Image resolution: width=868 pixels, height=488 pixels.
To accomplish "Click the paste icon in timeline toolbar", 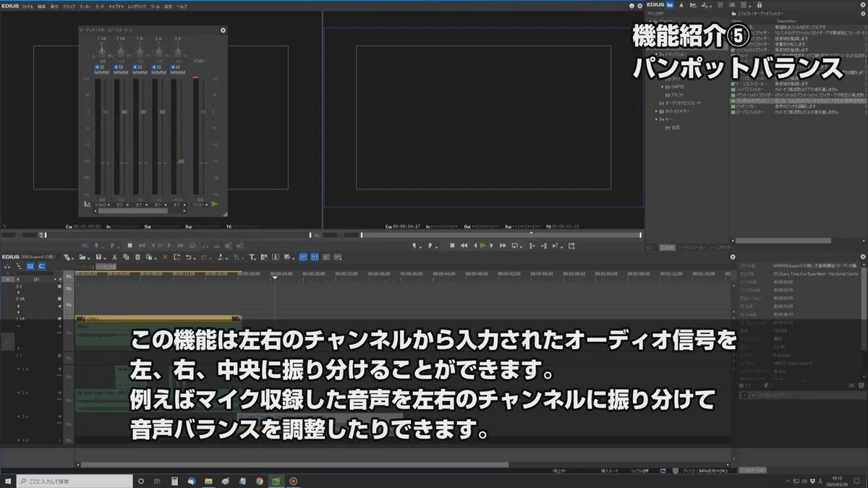I will 137,257.
